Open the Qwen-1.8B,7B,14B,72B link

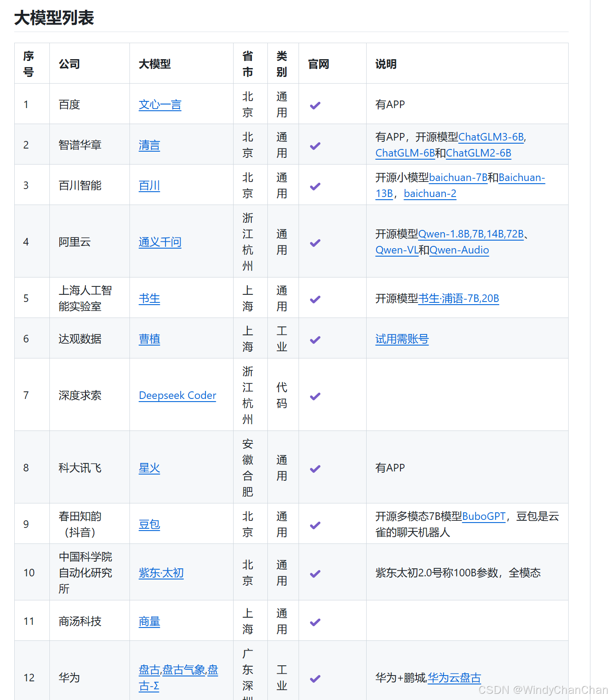tap(471, 234)
